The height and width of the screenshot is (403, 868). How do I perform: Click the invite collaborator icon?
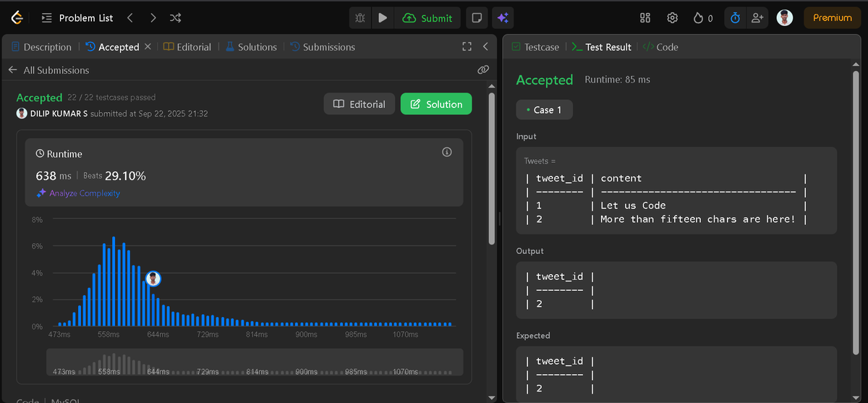[757, 17]
